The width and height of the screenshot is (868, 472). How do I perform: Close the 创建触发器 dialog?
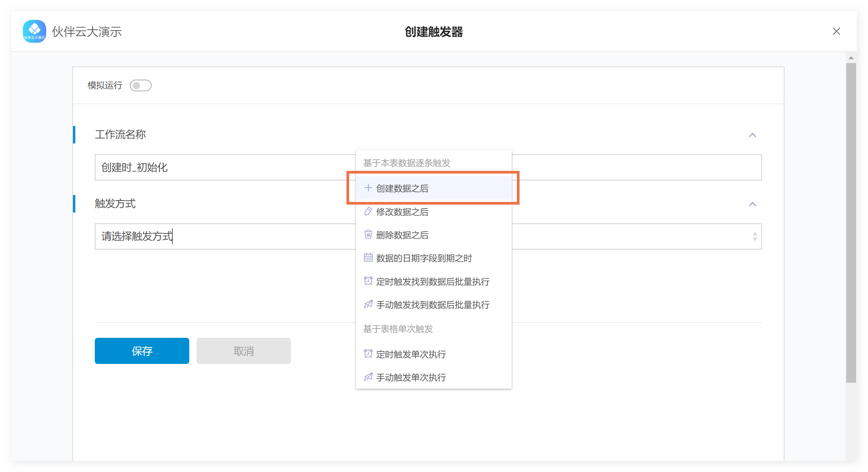836,31
